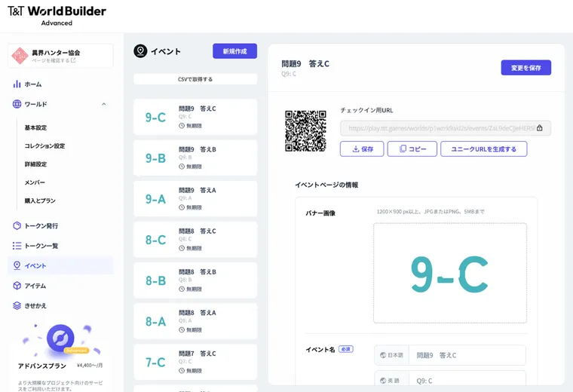Open 購入とプラン submenu item
This screenshot has width=573, height=392.
(x=40, y=201)
